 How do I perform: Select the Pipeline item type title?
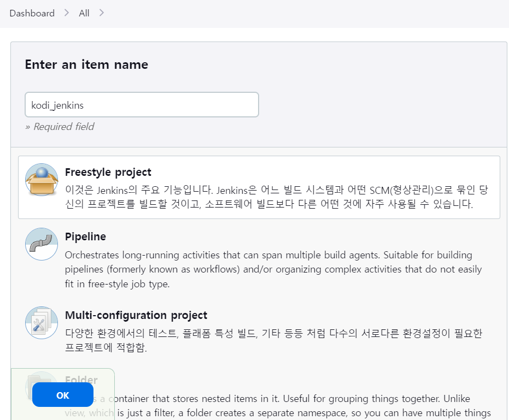(x=85, y=236)
